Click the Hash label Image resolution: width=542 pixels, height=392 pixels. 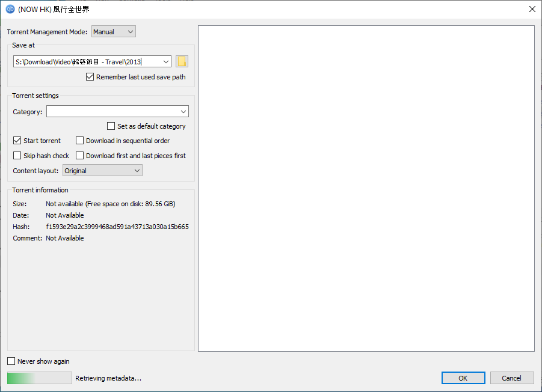(21, 227)
